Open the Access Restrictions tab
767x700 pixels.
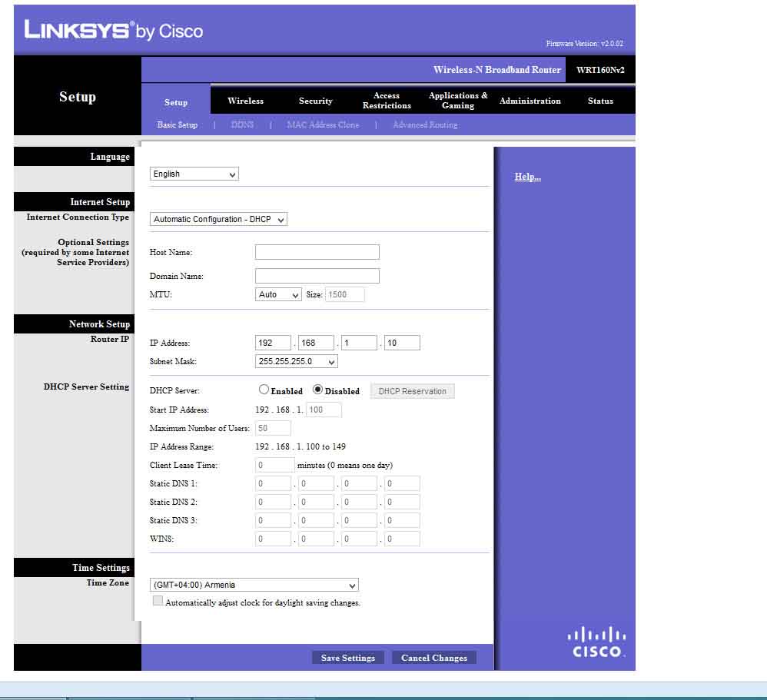click(387, 101)
